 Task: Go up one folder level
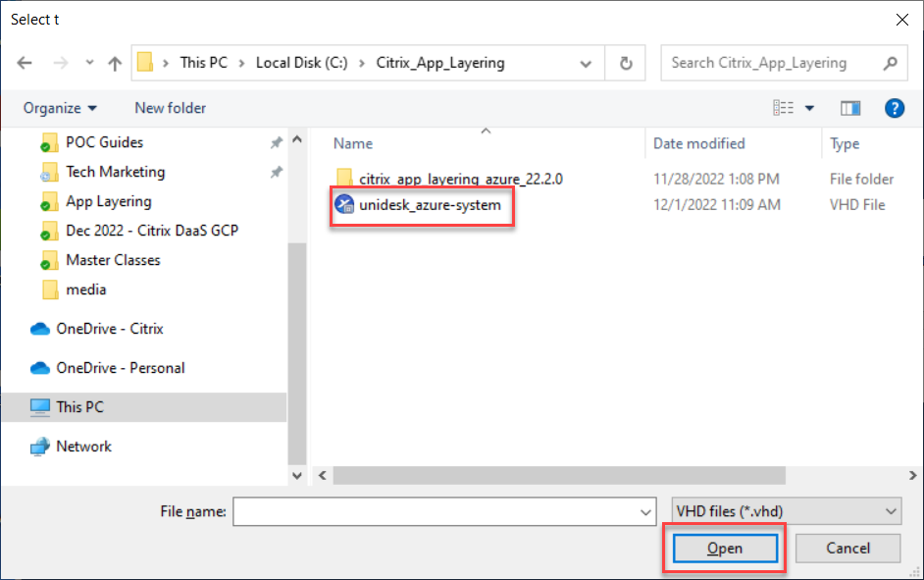click(115, 63)
